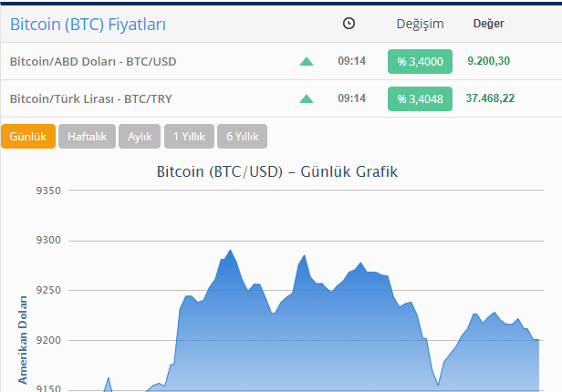Click the clock icon in the header
This screenshot has height=392, width=562.
pos(349,24)
